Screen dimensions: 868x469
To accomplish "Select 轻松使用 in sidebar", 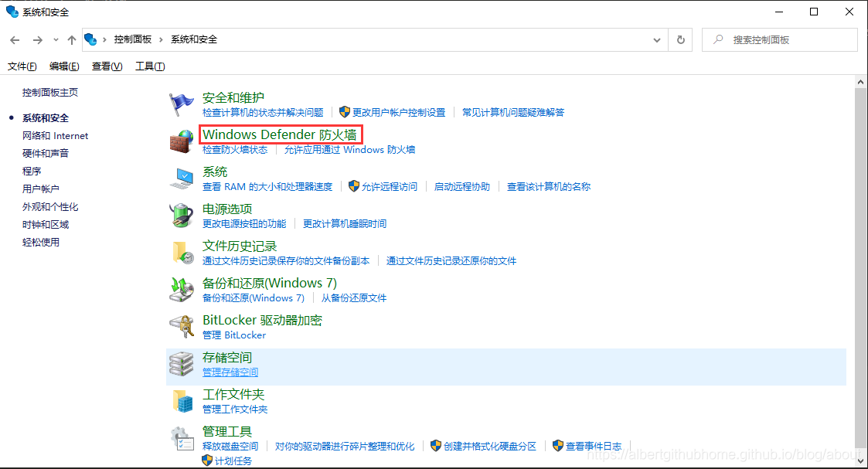I will coord(40,242).
